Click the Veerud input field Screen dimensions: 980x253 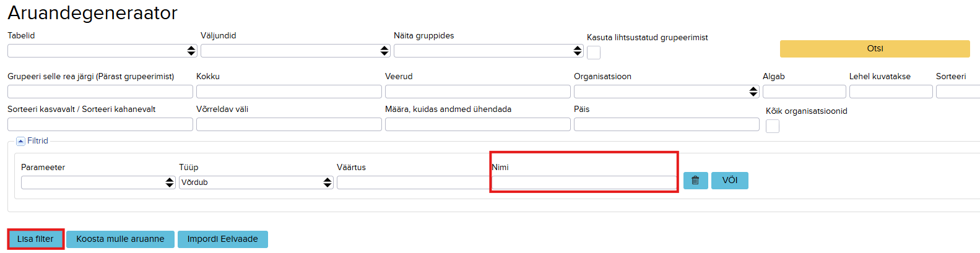[x=478, y=92]
